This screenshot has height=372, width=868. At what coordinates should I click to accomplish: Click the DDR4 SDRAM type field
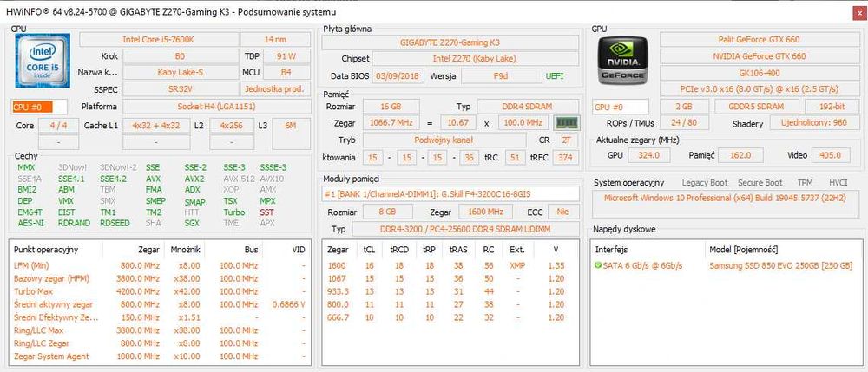[x=528, y=106]
